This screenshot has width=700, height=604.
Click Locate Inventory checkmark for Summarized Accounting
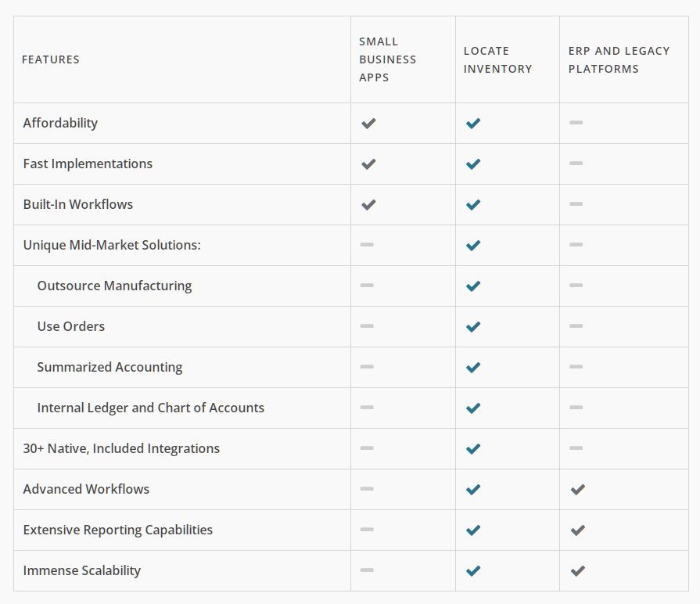[473, 368]
